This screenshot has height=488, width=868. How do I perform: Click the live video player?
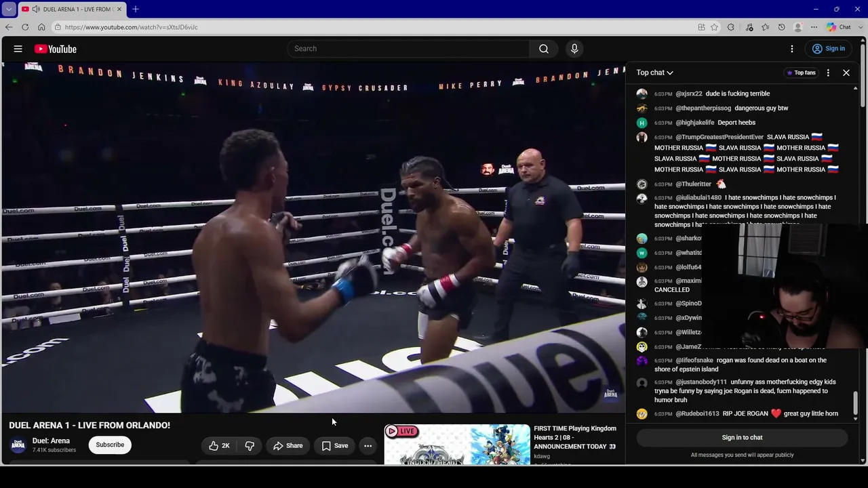tap(313, 237)
